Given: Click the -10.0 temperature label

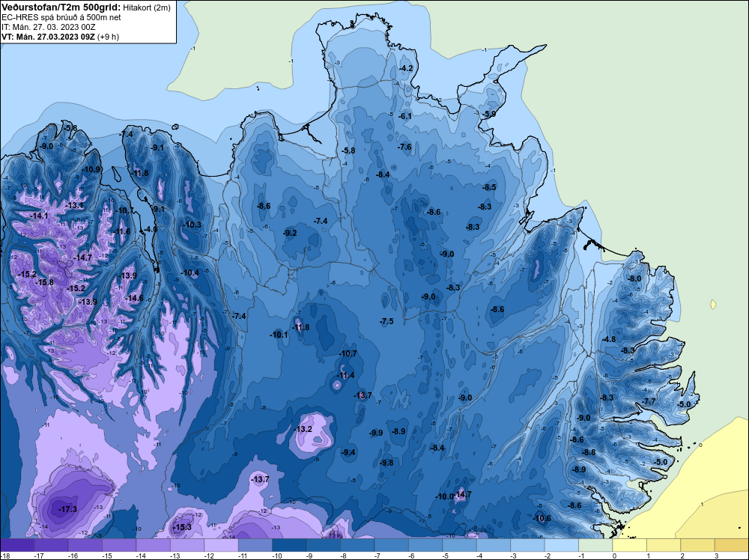Looking at the screenshot, I should pos(444,496).
